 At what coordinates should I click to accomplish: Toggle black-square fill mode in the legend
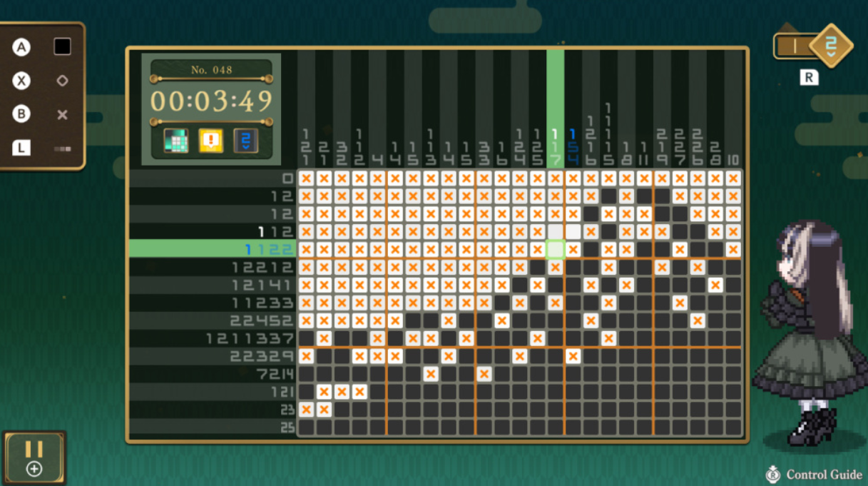(x=61, y=46)
